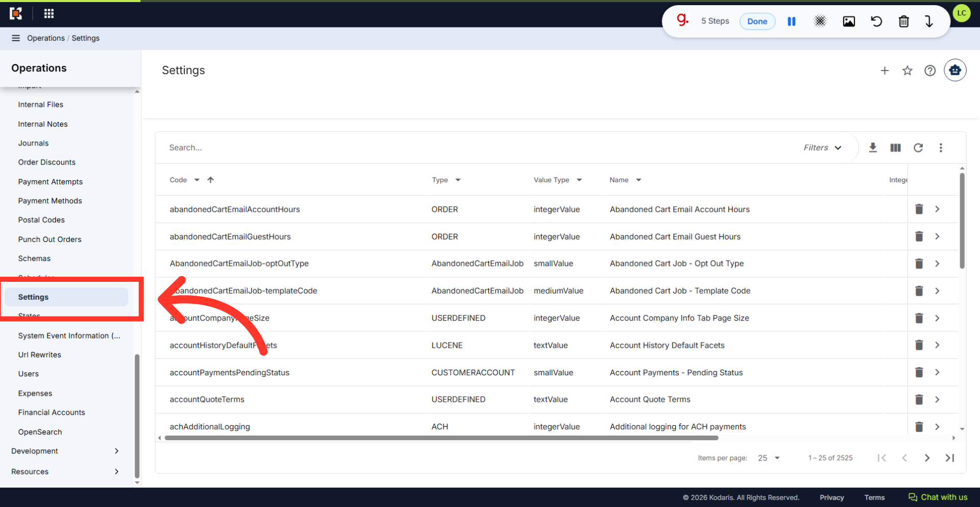Select Payment Methods in the sidebar

pos(50,201)
